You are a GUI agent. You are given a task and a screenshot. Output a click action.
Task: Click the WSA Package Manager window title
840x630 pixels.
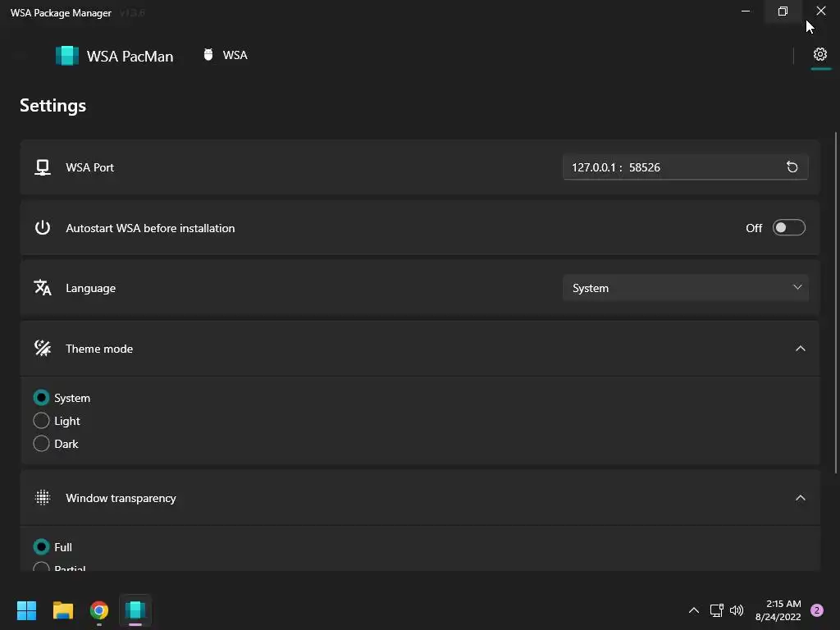61,13
